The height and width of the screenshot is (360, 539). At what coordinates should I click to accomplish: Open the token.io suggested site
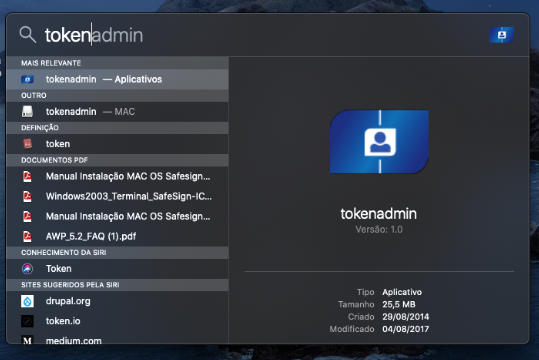pyautogui.click(x=117, y=321)
